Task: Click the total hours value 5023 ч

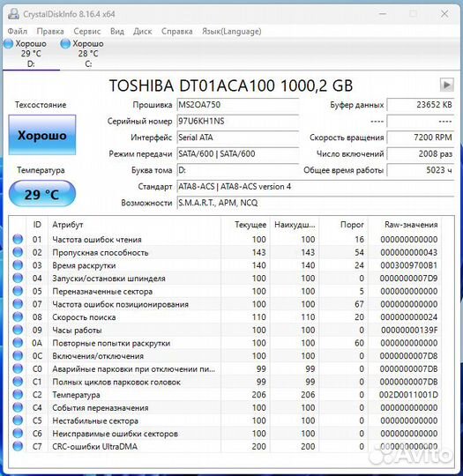Action: [421, 170]
